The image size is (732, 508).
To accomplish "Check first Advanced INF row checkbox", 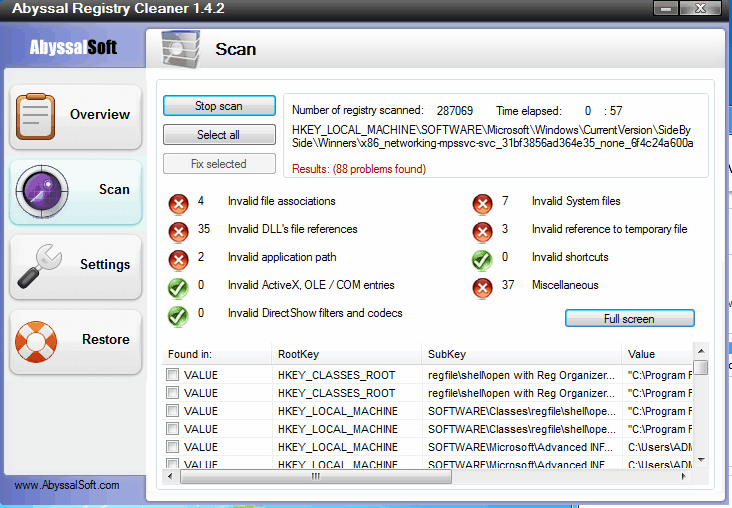I will (172, 446).
